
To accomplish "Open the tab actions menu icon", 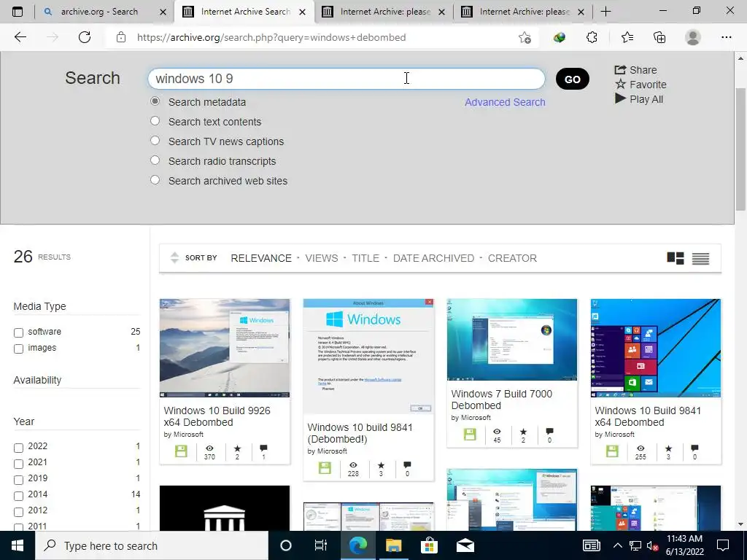I will click(x=18, y=12).
